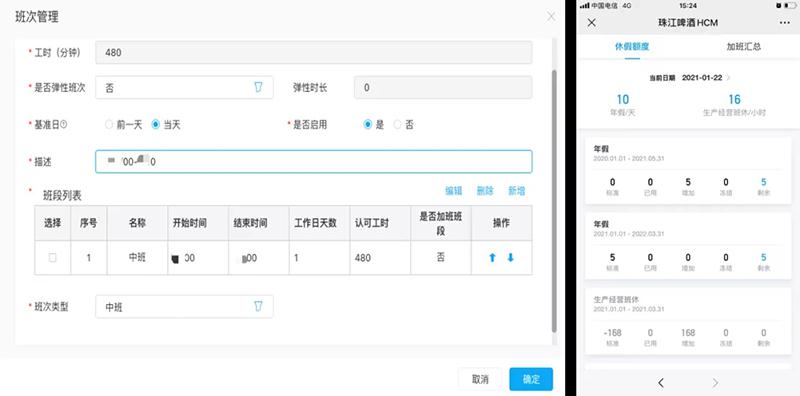800x396 pixels.
Task: Move the 中班 row down with arrow
Action: pos(510,258)
